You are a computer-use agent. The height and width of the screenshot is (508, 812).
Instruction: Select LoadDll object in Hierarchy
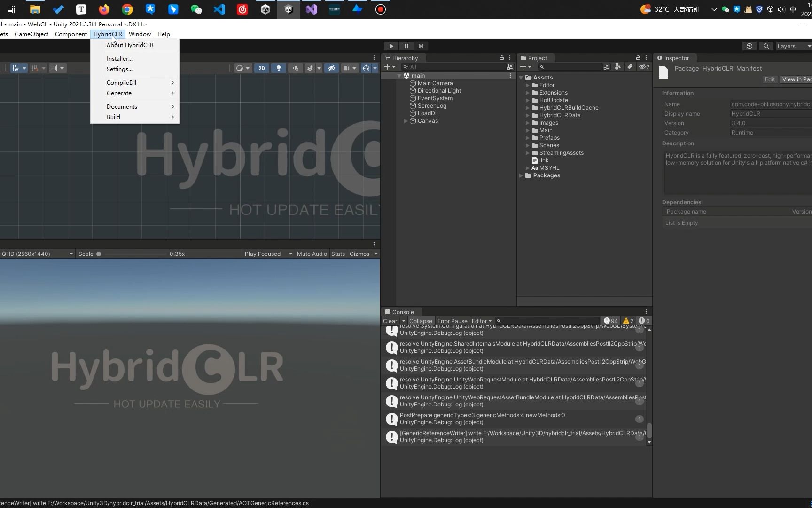(428, 113)
